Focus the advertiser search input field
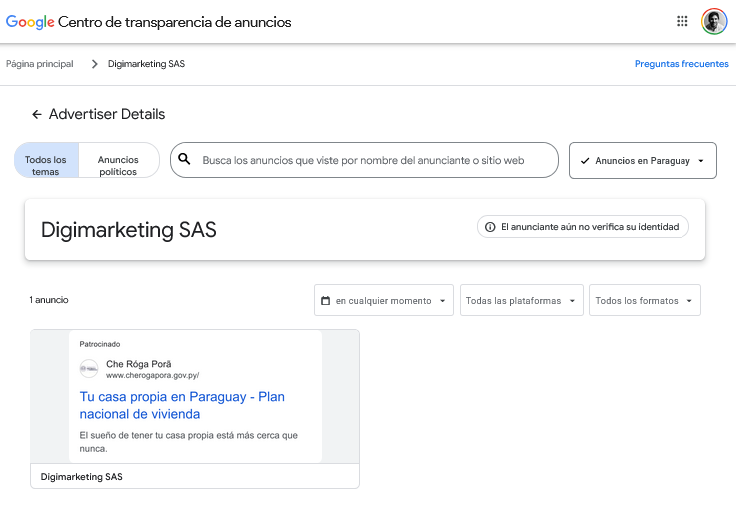The image size is (737, 507). 364,160
